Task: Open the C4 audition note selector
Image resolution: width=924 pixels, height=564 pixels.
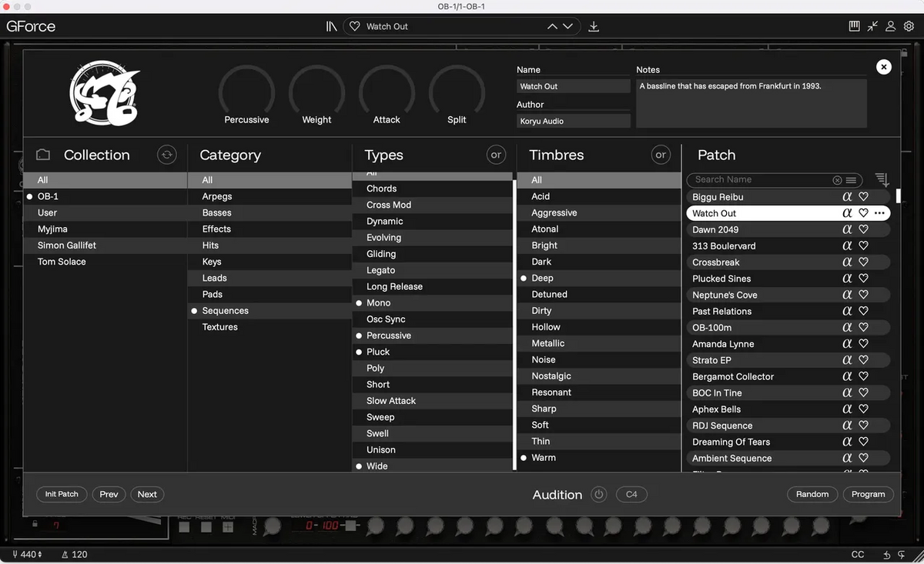Action: 631,495
